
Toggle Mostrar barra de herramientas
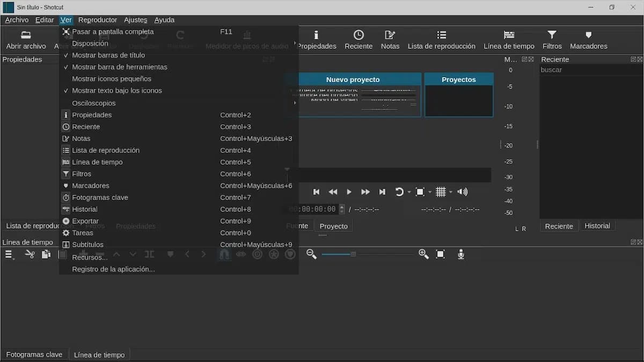[x=179, y=67]
